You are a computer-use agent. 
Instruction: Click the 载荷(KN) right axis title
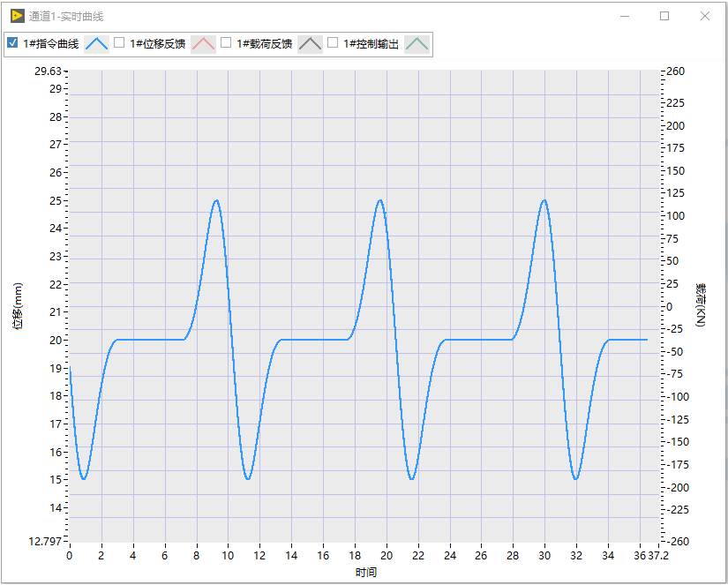point(701,305)
